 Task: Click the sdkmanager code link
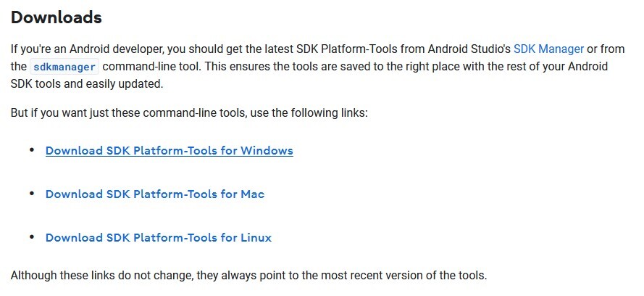(x=64, y=67)
